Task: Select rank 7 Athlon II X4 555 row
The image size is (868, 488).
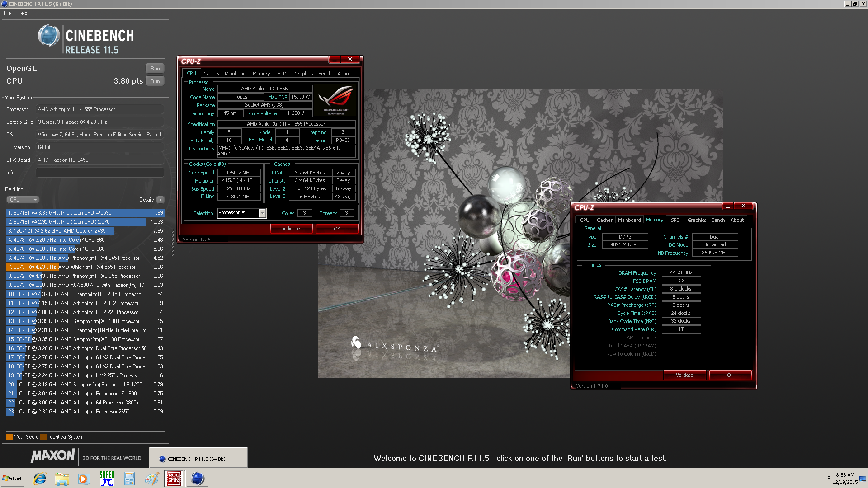Action: (x=85, y=267)
